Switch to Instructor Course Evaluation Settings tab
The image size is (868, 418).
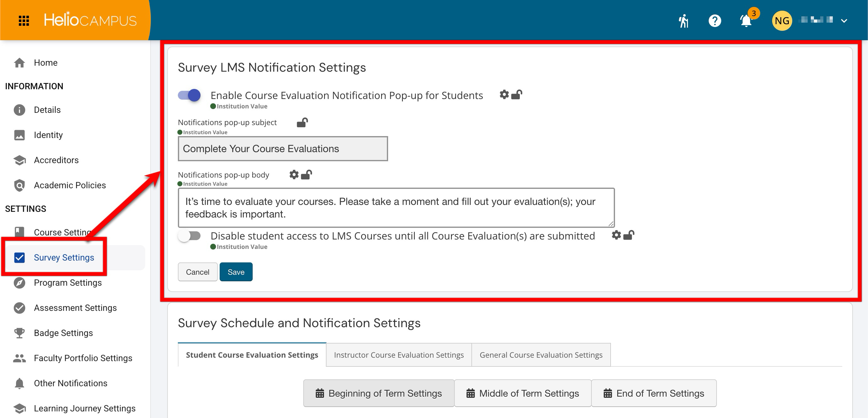398,355
